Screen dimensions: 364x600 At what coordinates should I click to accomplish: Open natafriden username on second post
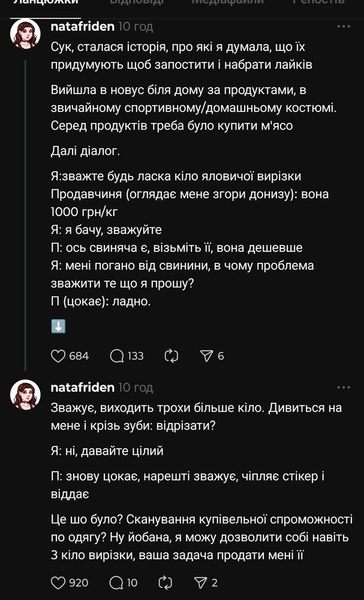(x=83, y=387)
